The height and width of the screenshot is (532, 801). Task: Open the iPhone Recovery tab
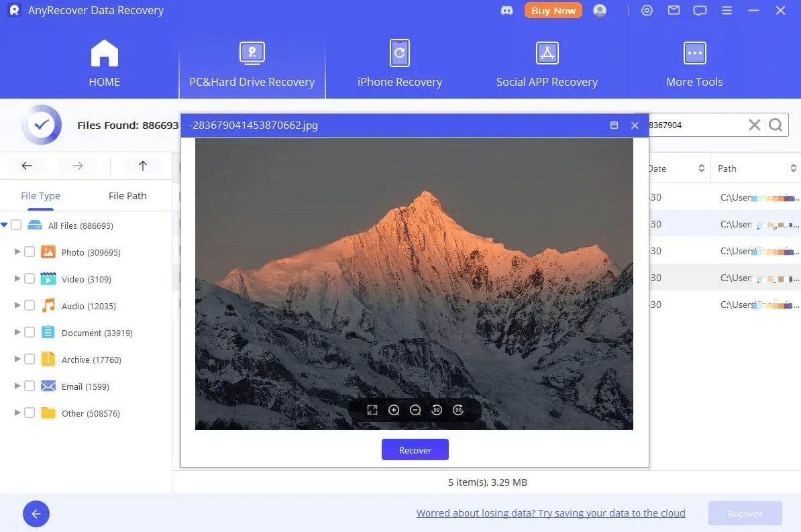399,65
